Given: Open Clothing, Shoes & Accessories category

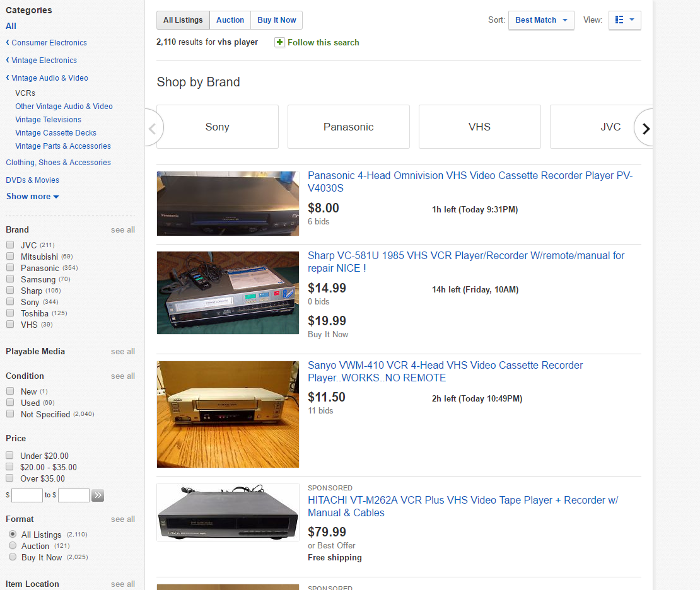Looking at the screenshot, I should pyautogui.click(x=59, y=163).
